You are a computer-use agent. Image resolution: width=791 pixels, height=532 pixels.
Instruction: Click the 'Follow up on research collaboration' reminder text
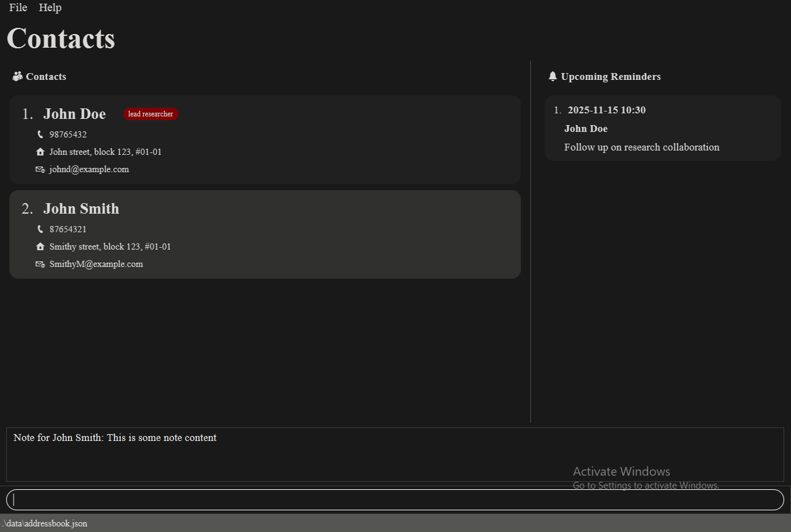tap(642, 147)
